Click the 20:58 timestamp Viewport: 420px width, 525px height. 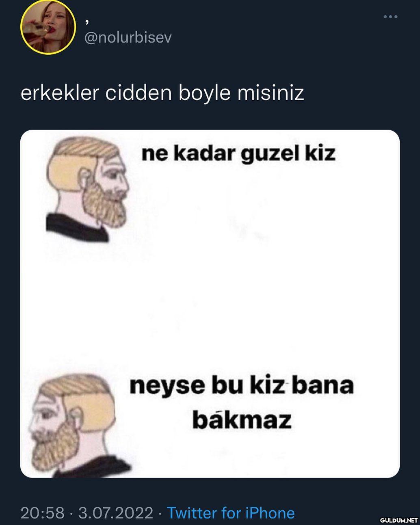point(42,513)
